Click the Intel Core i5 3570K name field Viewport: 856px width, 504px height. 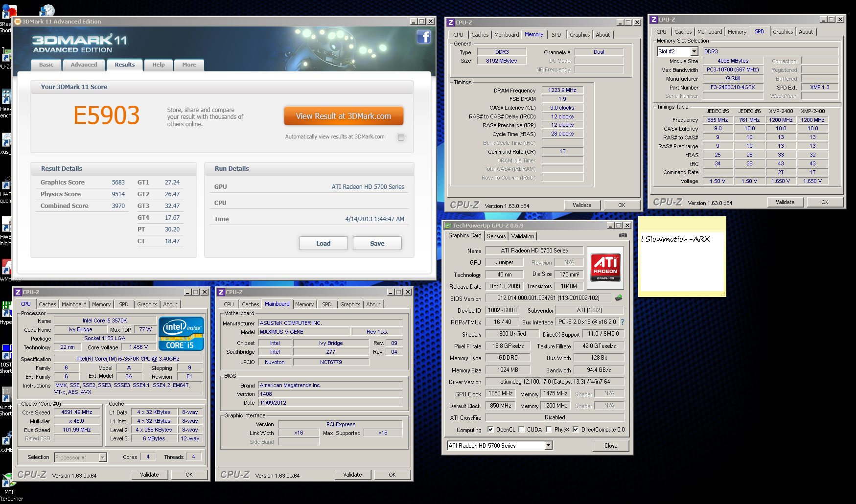pyautogui.click(x=105, y=321)
